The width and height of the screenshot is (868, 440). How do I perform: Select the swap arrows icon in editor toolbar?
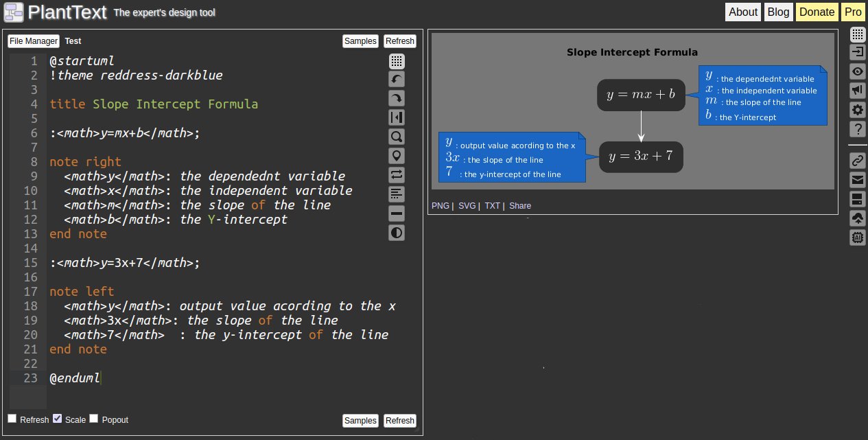tap(397, 175)
